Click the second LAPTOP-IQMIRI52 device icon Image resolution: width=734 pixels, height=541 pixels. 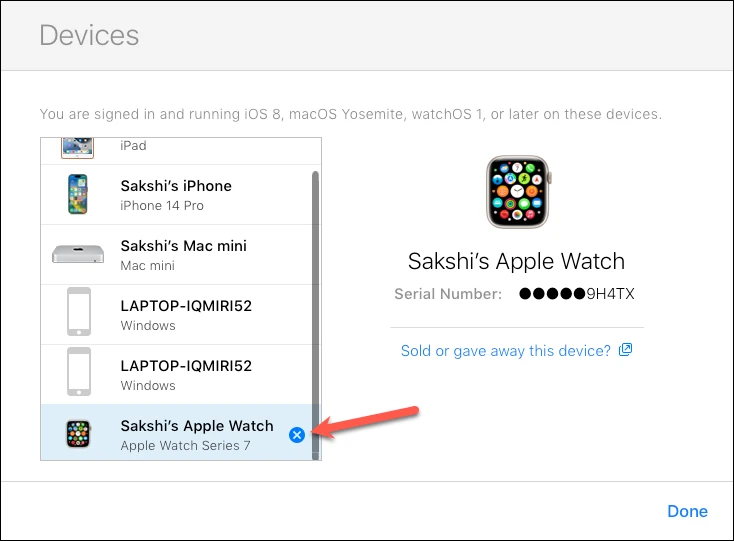[x=79, y=372]
